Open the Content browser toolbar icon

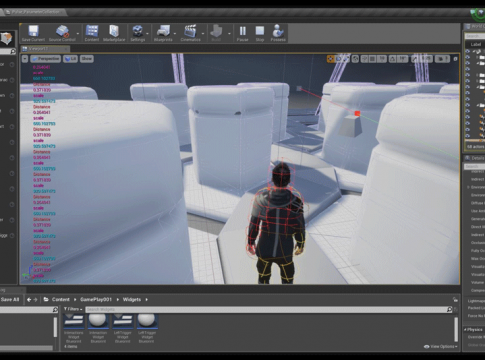92,33
